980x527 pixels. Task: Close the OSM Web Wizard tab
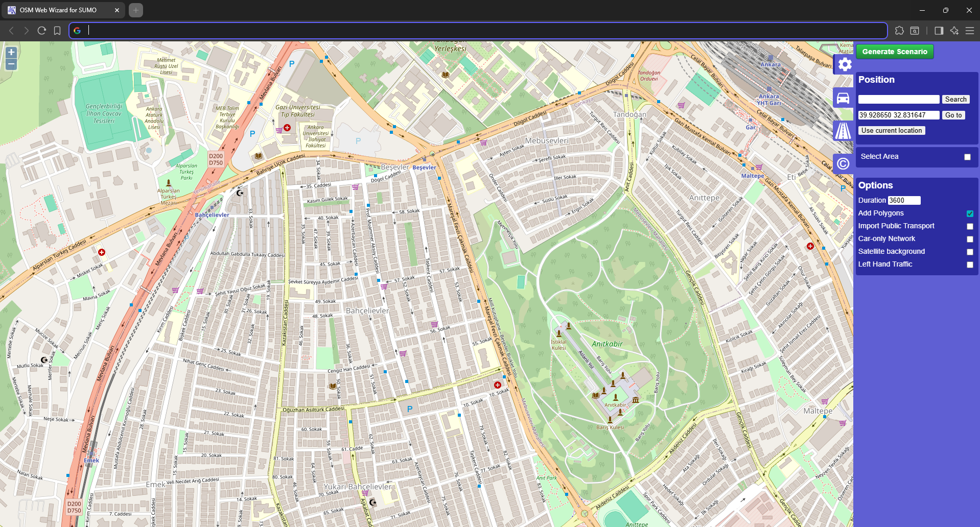[116, 10]
